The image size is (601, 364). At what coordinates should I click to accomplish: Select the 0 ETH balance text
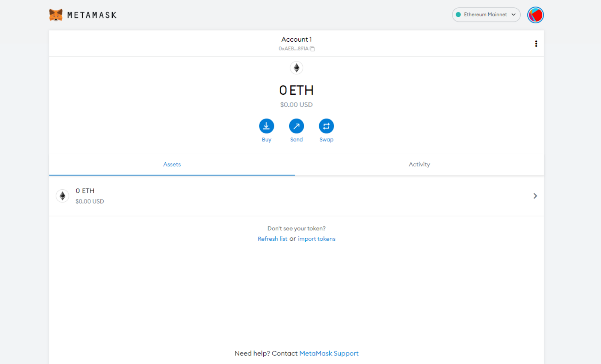tap(296, 90)
